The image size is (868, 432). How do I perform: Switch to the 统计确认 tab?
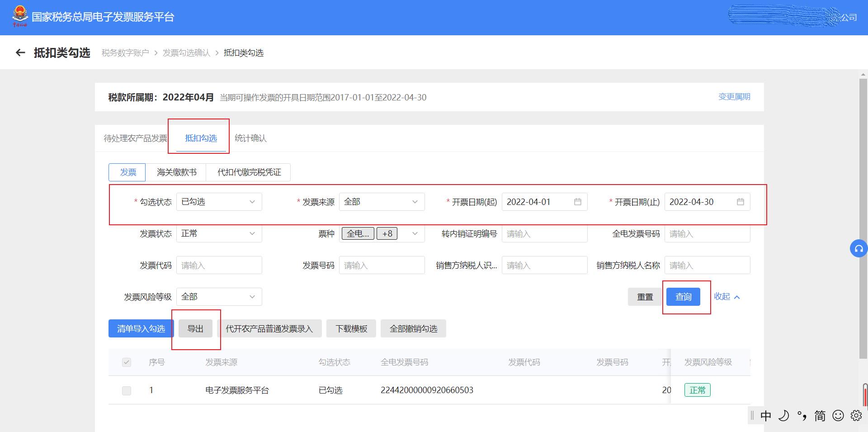[x=250, y=138]
